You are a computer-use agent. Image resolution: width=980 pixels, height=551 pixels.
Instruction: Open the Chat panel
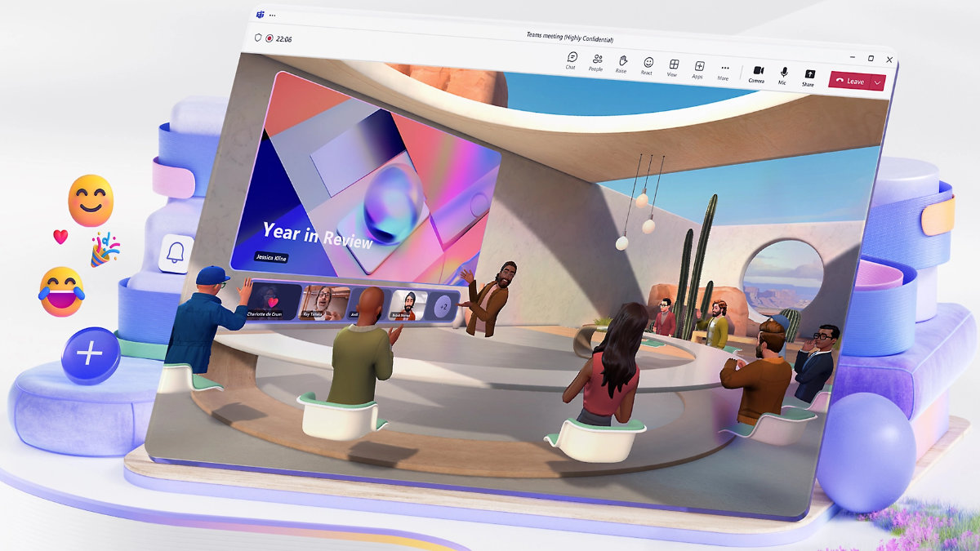(572, 60)
